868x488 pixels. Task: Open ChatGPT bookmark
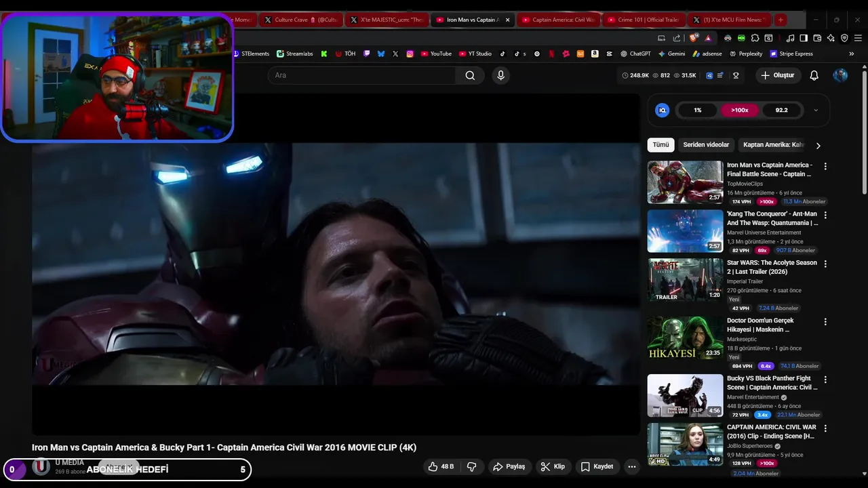[x=635, y=54]
